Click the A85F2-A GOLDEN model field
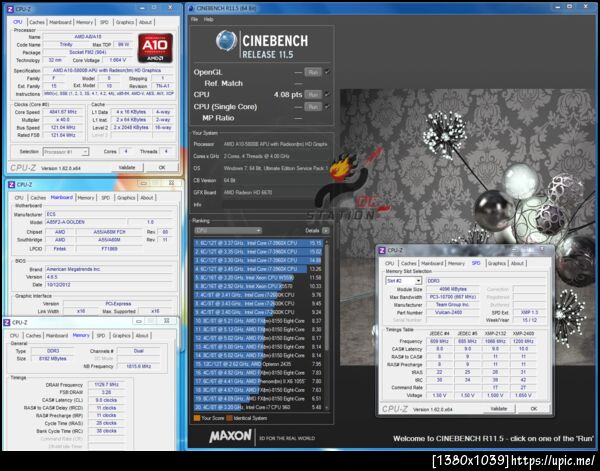 [86, 222]
